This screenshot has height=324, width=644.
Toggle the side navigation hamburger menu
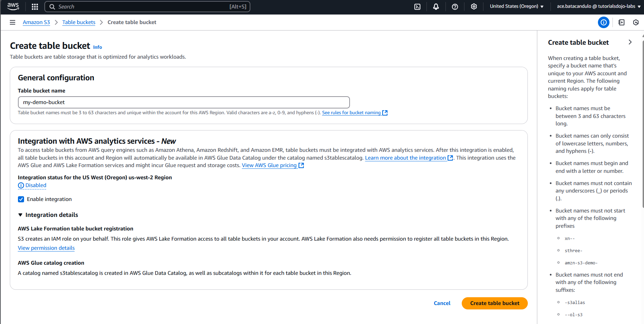(x=13, y=22)
